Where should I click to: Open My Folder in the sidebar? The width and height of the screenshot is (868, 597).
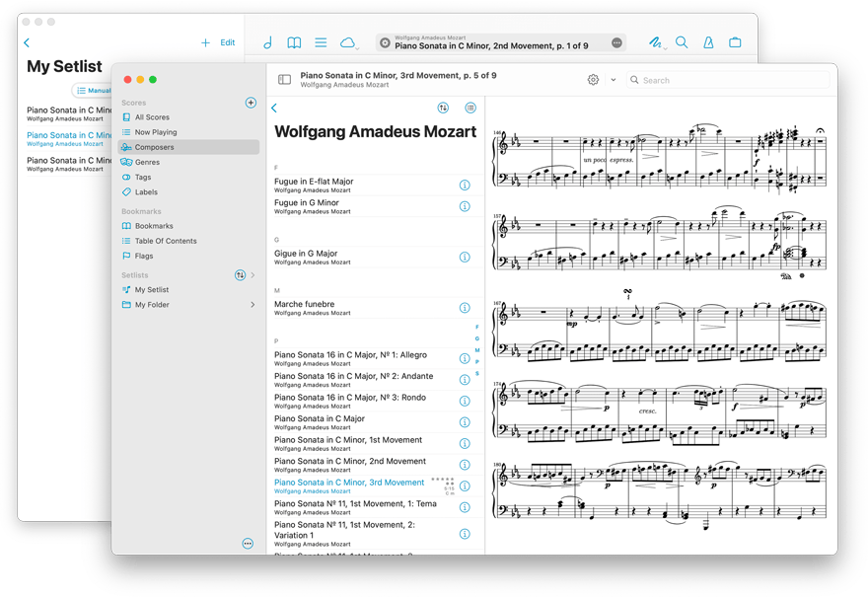point(188,305)
